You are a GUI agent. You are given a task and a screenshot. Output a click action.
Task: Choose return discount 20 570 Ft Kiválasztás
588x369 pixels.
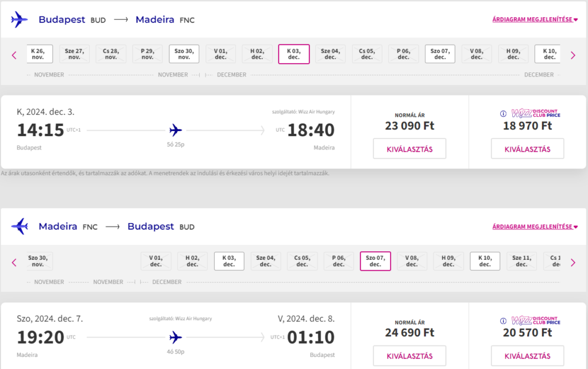[x=527, y=356]
